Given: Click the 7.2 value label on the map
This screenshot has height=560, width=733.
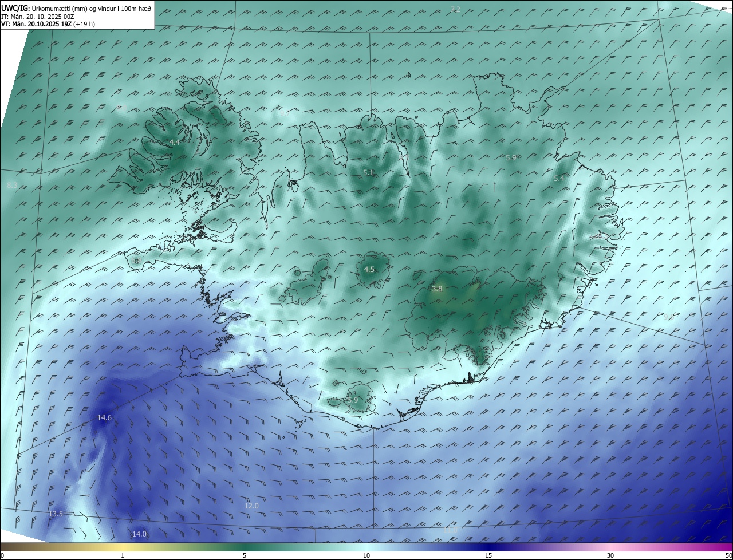Looking at the screenshot, I should (455, 9).
